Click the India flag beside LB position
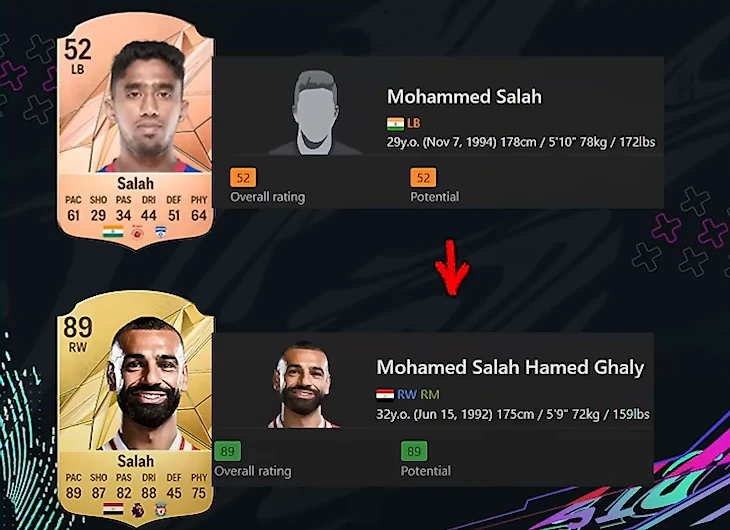Screen dimensions: 730x530 [x=395, y=124]
